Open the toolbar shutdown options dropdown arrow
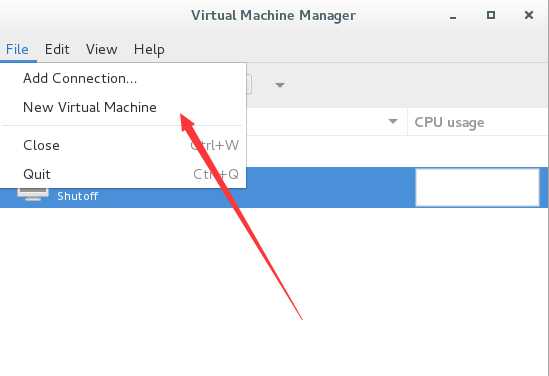 click(x=279, y=85)
